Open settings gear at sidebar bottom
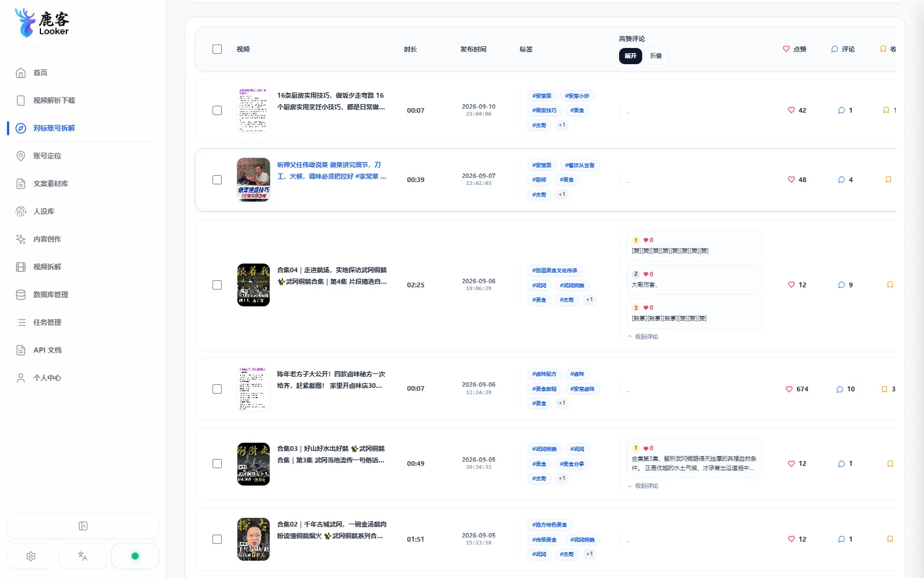 coord(31,556)
